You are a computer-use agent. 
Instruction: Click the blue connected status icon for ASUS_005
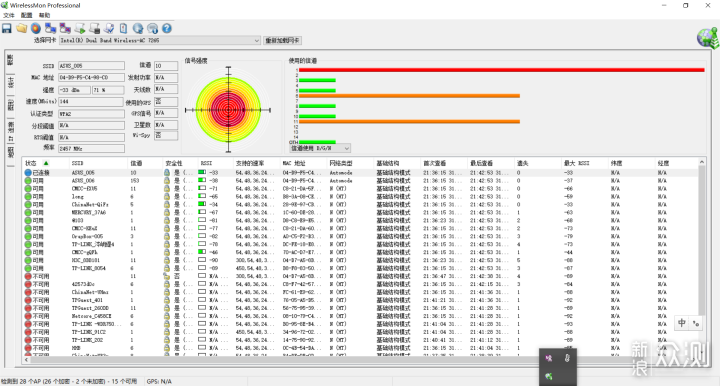(28, 173)
